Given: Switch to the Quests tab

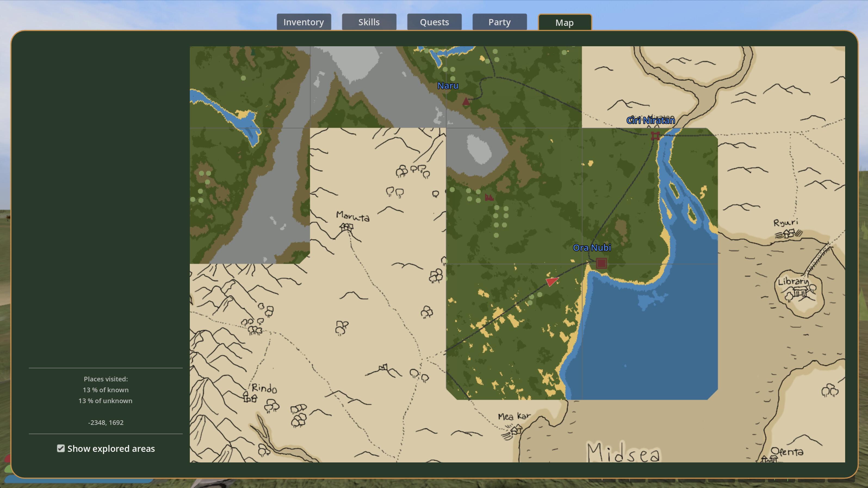Looking at the screenshot, I should (434, 22).
